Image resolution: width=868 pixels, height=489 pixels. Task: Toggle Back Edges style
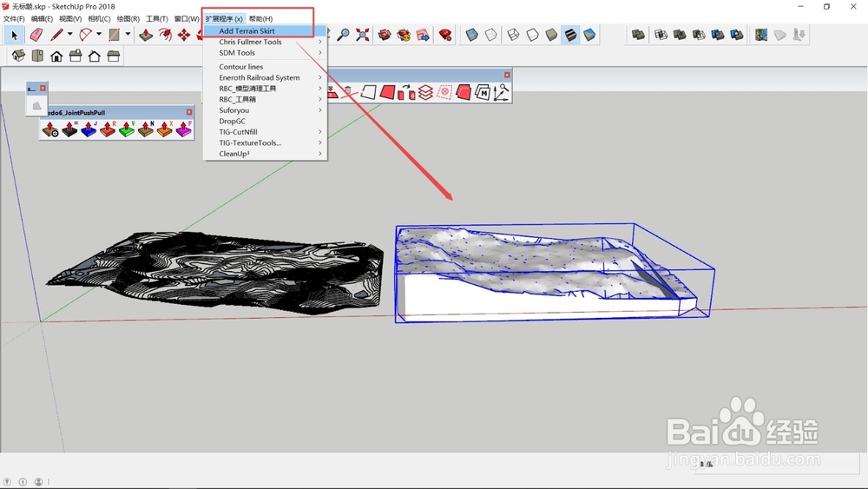(491, 35)
